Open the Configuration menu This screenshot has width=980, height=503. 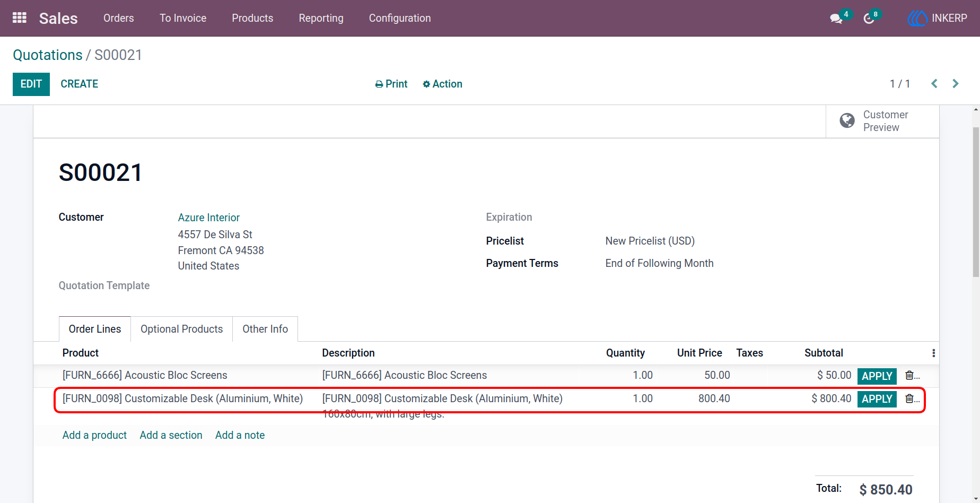pos(400,18)
